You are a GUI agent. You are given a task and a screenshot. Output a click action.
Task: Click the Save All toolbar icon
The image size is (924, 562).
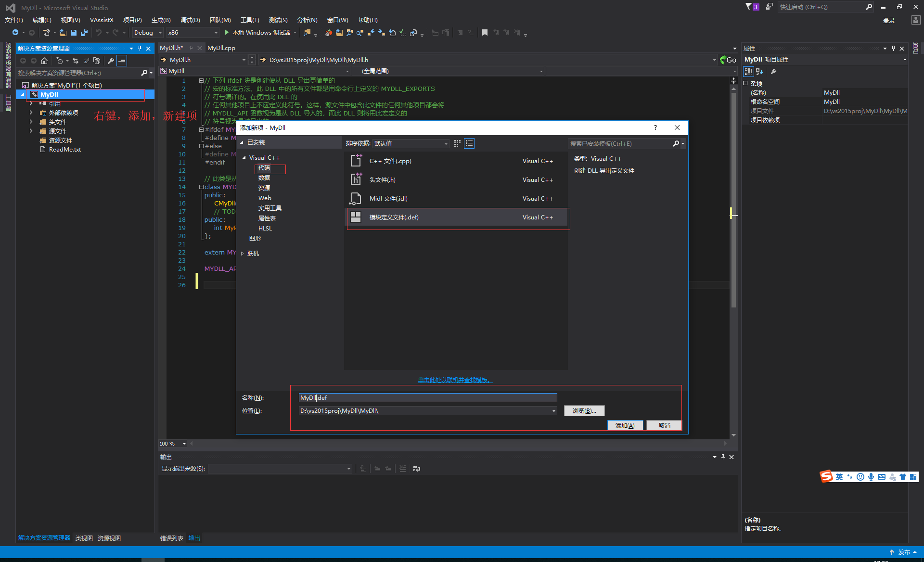84,33
